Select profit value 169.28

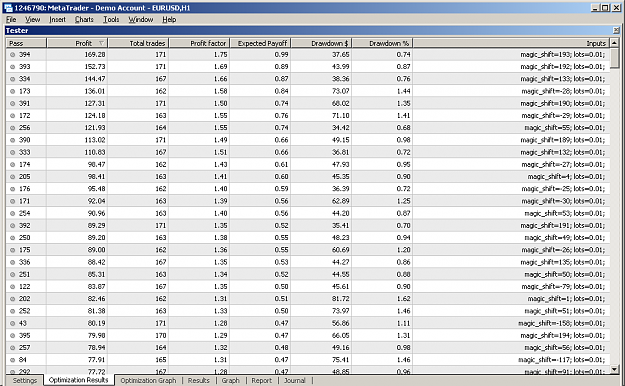point(94,55)
